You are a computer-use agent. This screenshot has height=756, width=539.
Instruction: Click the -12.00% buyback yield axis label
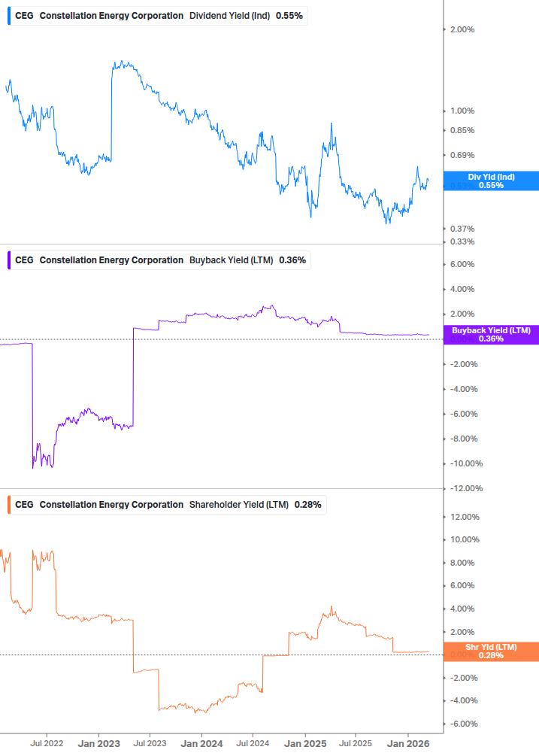466,488
